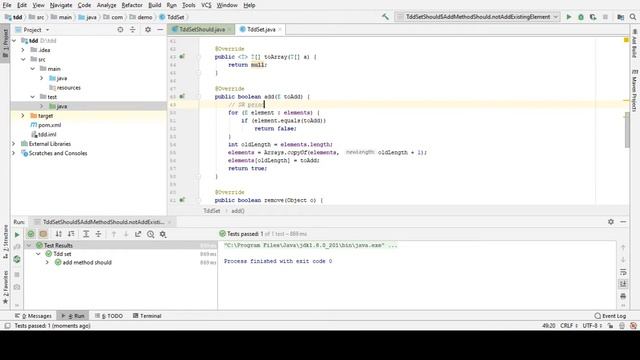Click stop square in Run sidebar

pos(17,274)
